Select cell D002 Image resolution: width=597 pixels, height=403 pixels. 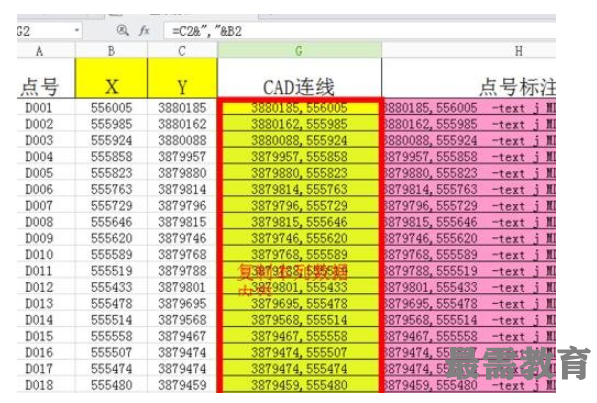pyautogui.click(x=46, y=124)
